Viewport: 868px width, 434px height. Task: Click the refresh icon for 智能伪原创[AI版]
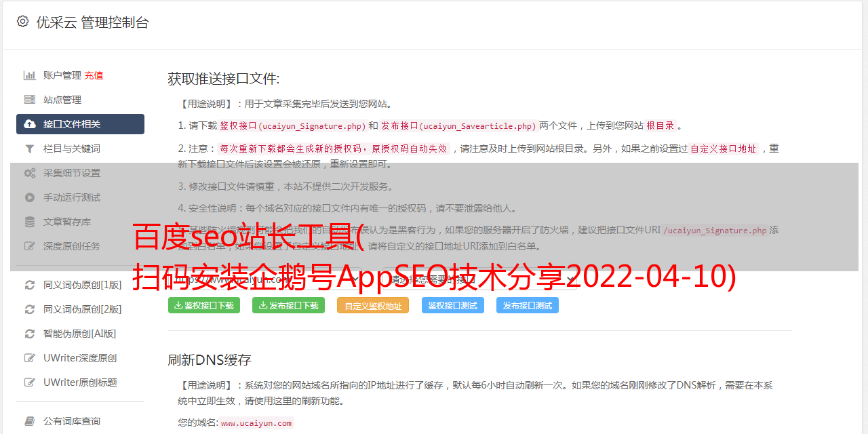tap(30, 334)
